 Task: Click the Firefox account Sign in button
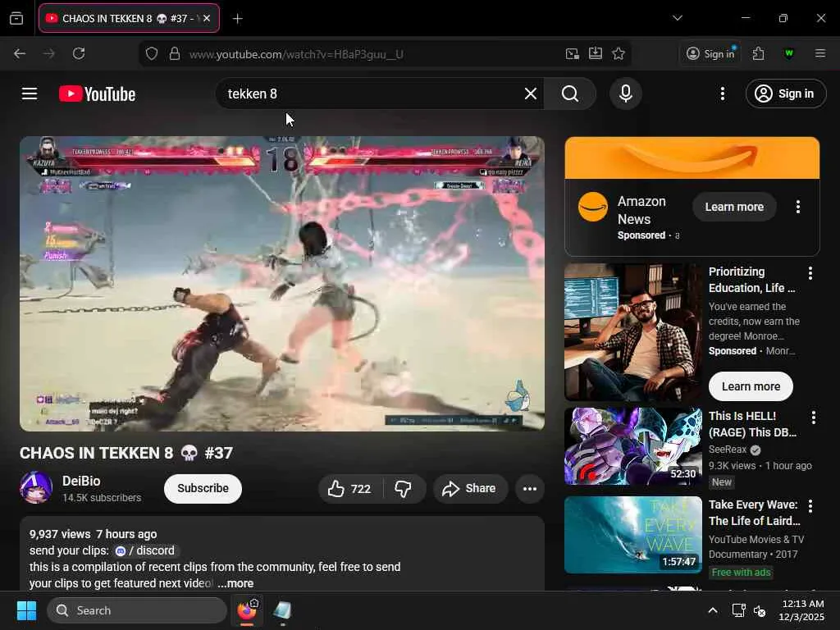point(710,53)
